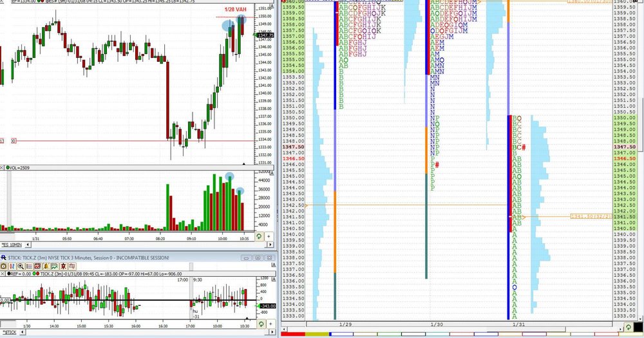
Task: Click right arrow of profile chart horizontal scrollbar
Action: tap(620, 330)
